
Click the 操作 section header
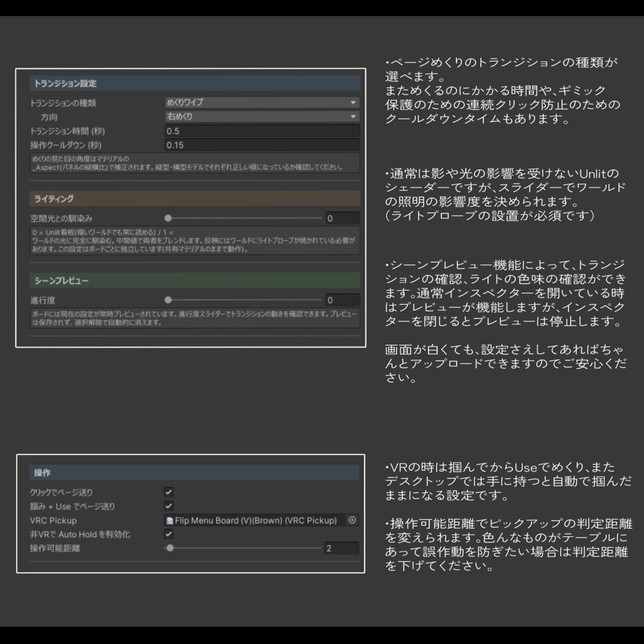[x=194, y=472]
